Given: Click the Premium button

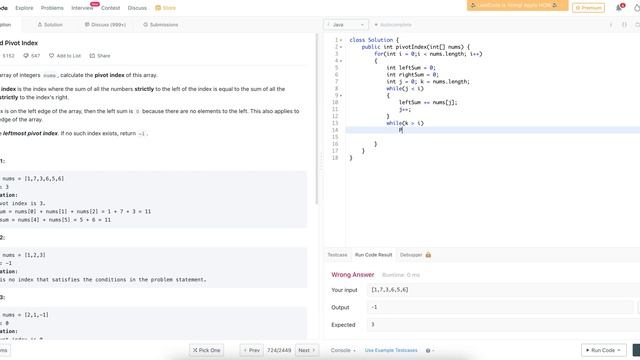Looking at the screenshot, I should [588, 8].
